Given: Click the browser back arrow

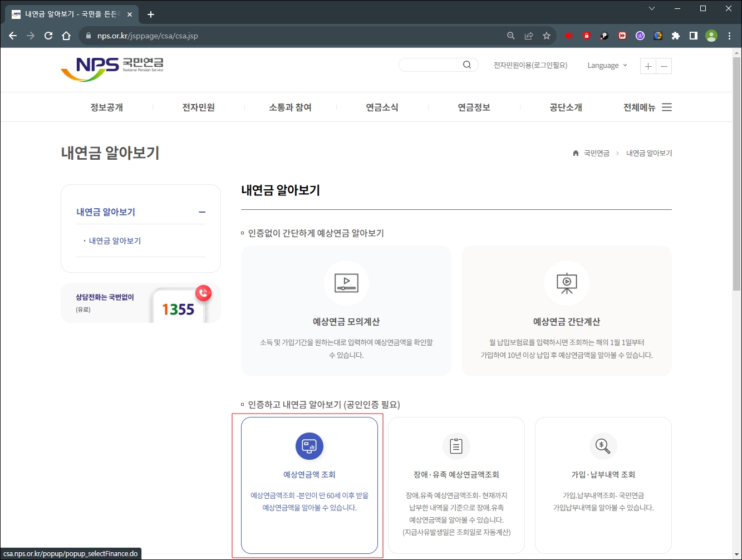Looking at the screenshot, I should point(13,36).
